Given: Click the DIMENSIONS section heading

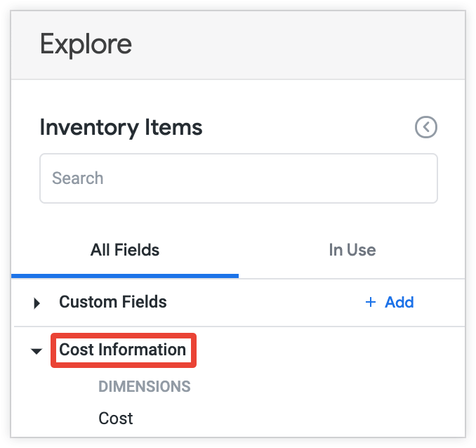Looking at the screenshot, I should pos(145,386).
